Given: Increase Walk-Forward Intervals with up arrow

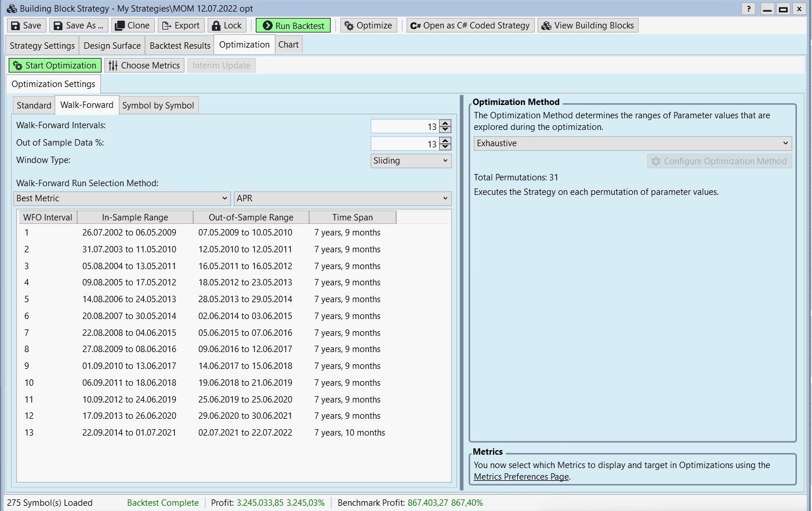Looking at the screenshot, I should (445, 124).
